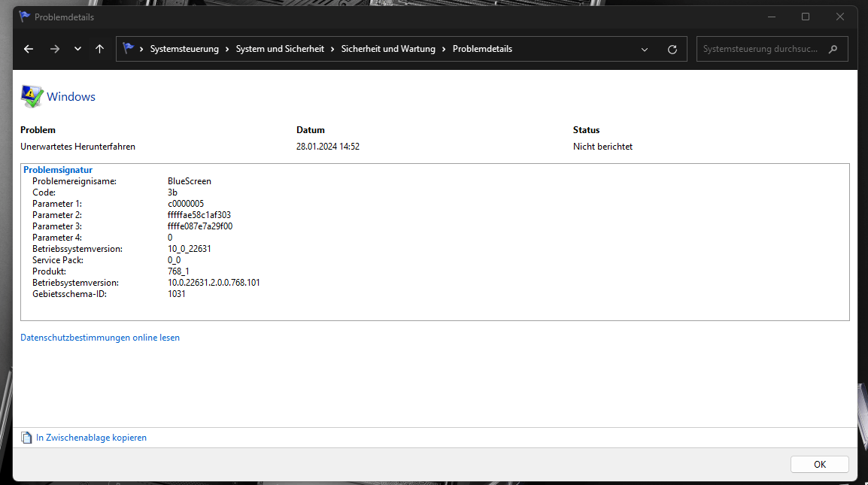Open recent locations chevron
This screenshot has height=485, width=868.
[x=77, y=50]
